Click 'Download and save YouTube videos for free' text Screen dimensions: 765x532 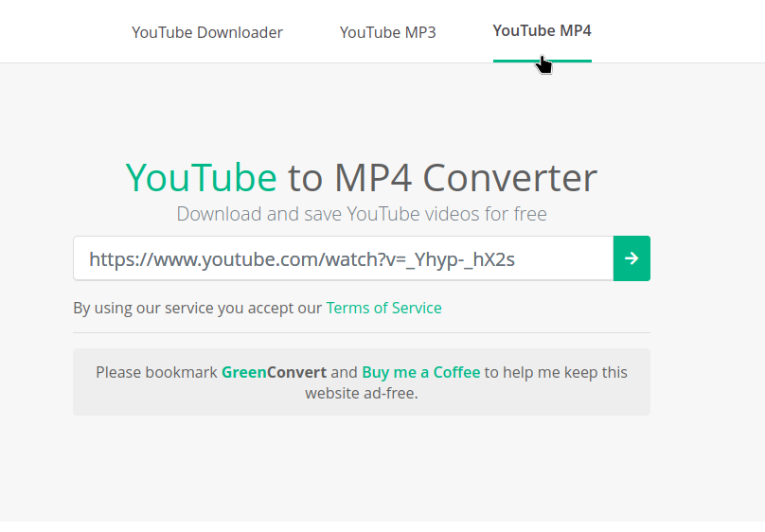(x=362, y=214)
